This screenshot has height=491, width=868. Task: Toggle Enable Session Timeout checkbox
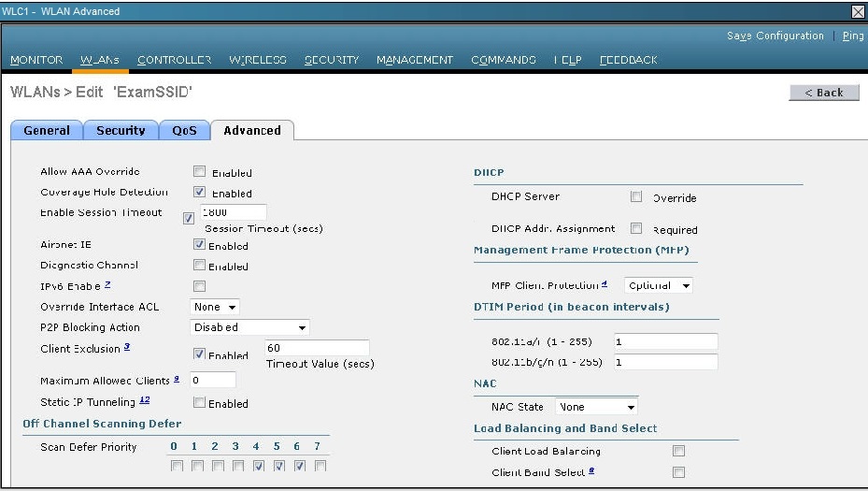[189, 218]
